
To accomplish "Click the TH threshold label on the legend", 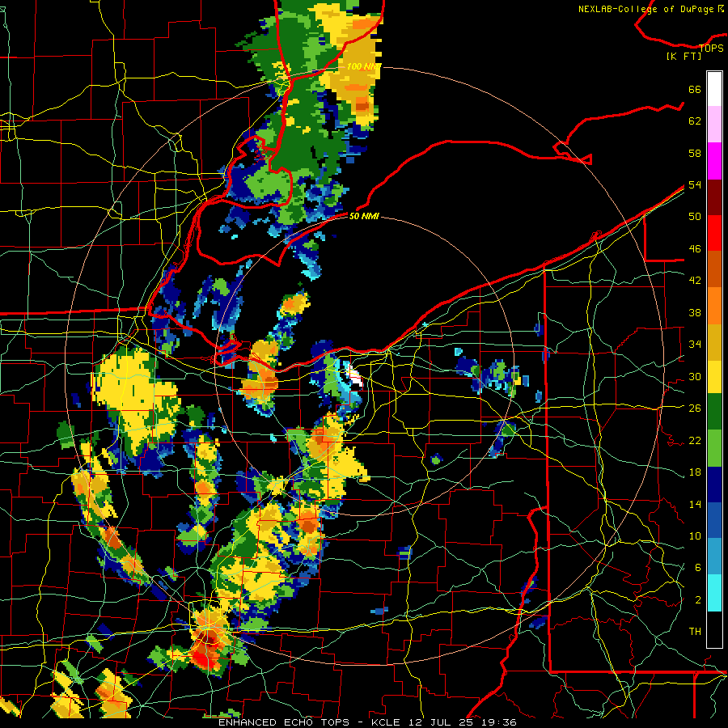I will (695, 632).
